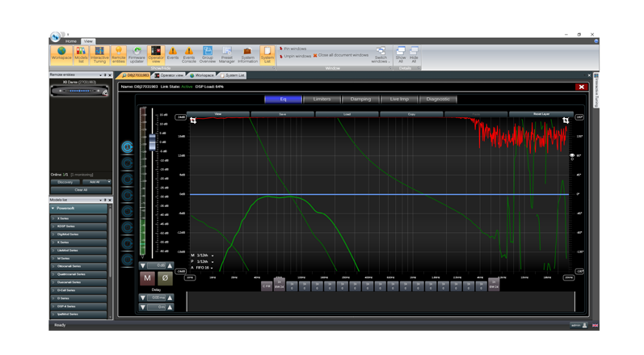Open Operator view from the ribbon
This screenshot has height=355, width=644.
(156, 55)
